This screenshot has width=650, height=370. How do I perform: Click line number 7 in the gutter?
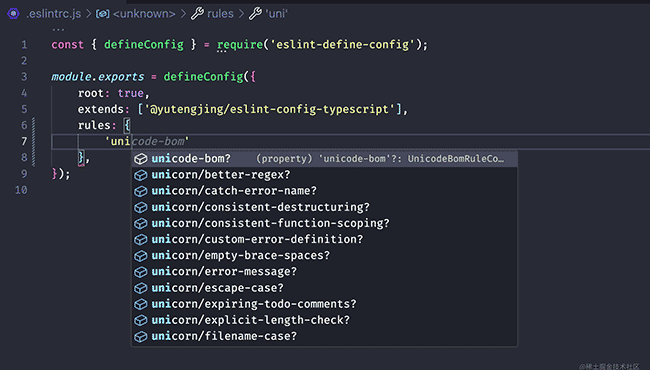24,142
